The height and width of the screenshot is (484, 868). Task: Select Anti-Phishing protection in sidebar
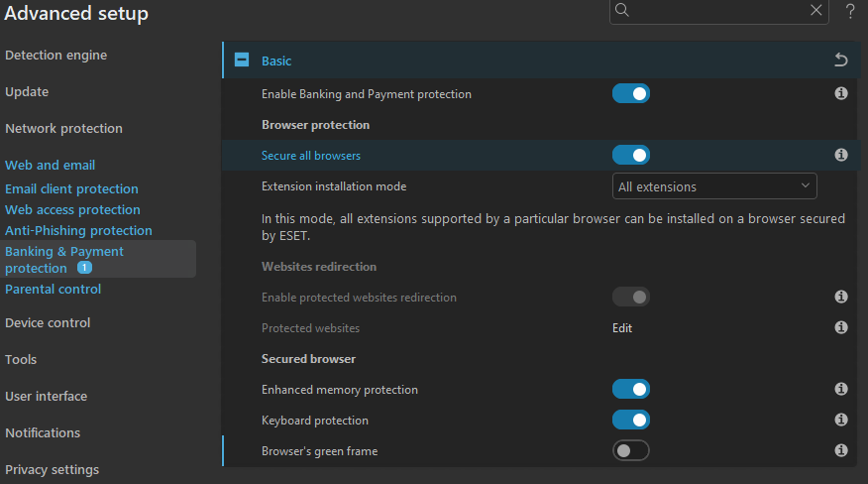(x=78, y=231)
